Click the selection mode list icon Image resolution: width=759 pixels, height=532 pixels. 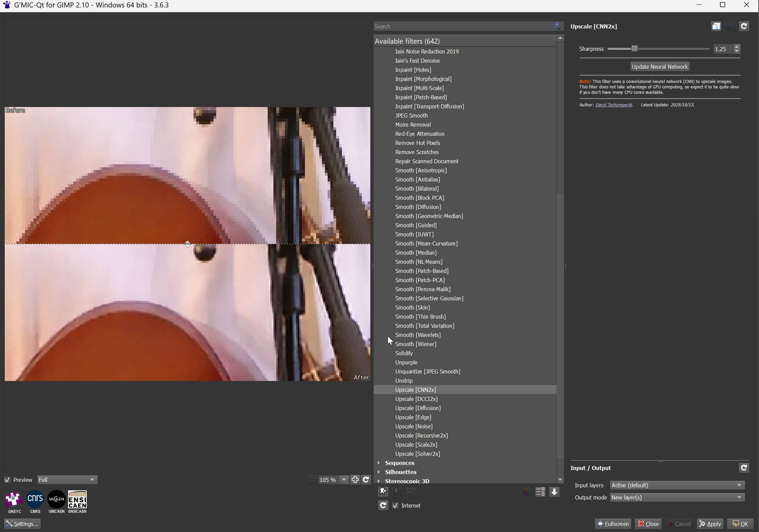540,492
